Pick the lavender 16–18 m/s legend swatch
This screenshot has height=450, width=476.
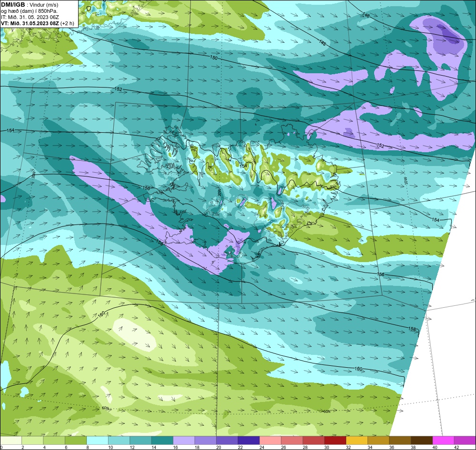point(184,440)
